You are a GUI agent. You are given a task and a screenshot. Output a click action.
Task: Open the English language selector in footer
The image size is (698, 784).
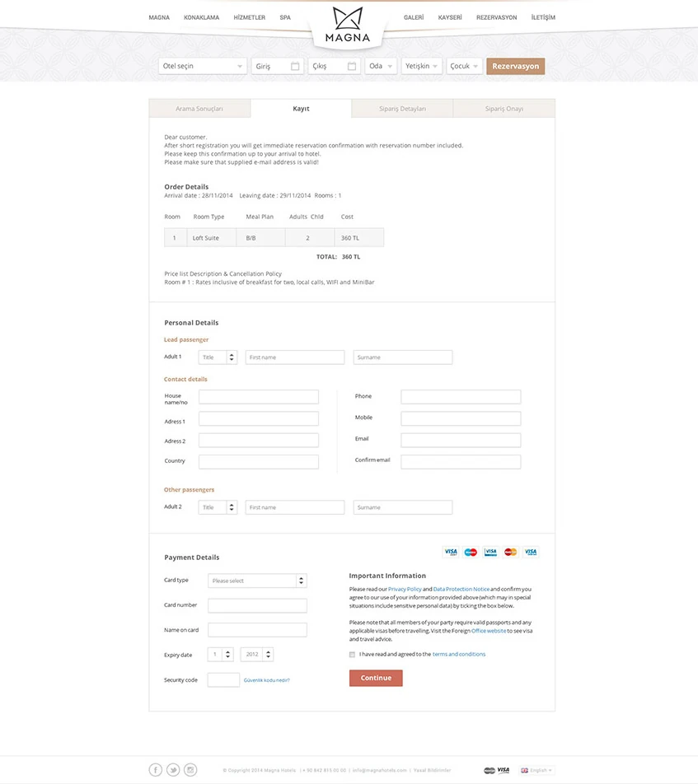[x=536, y=771]
